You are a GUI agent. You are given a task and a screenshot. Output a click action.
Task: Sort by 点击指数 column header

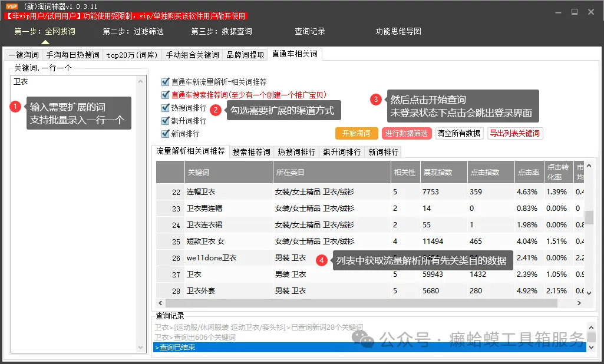point(491,172)
